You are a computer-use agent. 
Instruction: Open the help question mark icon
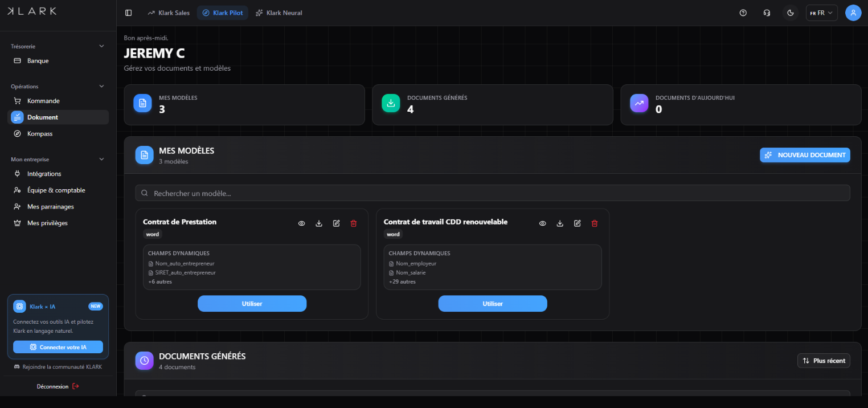pos(743,13)
